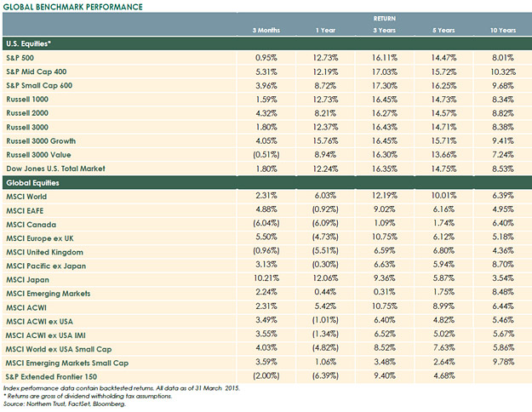Click the 10 Years column header

click(503, 30)
